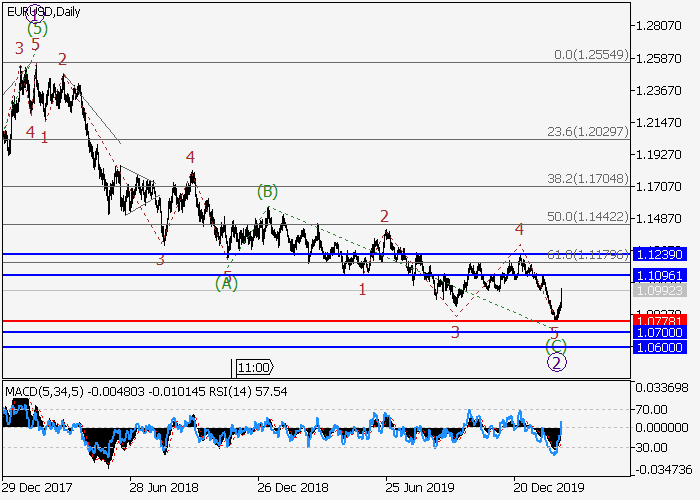The width and height of the screenshot is (700, 500).
Task: Click the 11:00 time marker box
Action: coord(253,367)
